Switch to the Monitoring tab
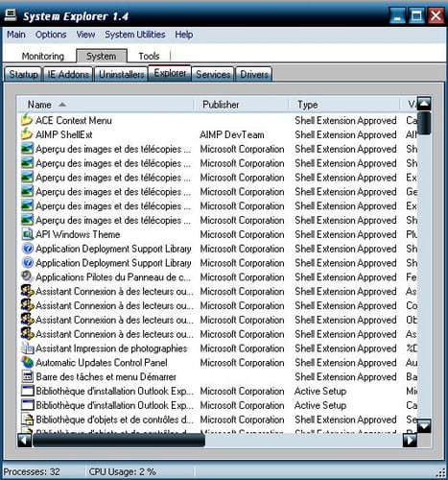The height and width of the screenshot is (480, 448). (43, 56)
